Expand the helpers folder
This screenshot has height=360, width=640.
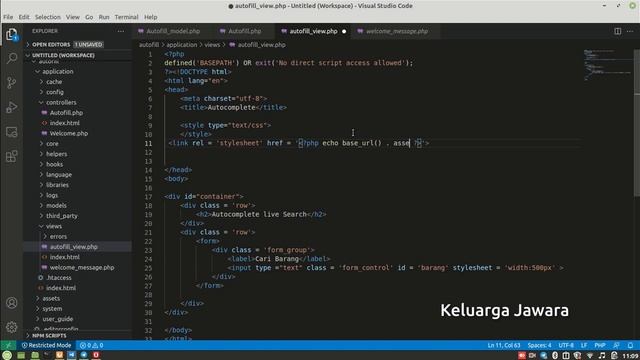pos(78,154)
